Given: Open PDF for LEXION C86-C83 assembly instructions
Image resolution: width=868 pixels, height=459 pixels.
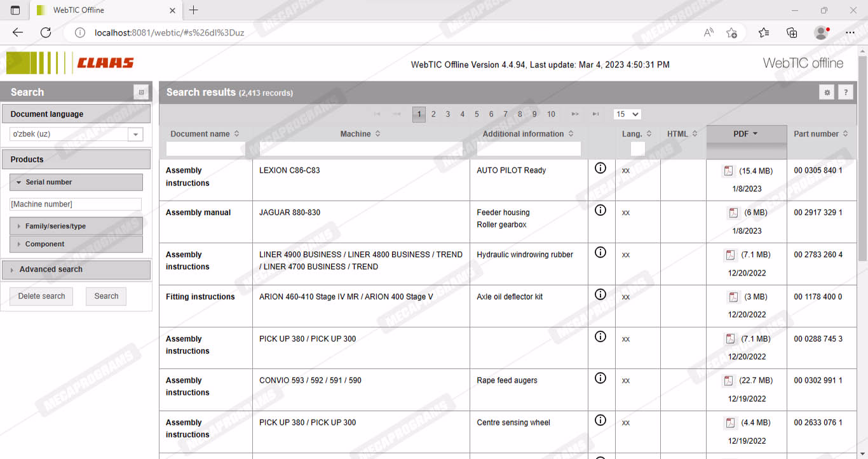Looking at the screenshot, I should pyautogui.click(x=728, y=171).
